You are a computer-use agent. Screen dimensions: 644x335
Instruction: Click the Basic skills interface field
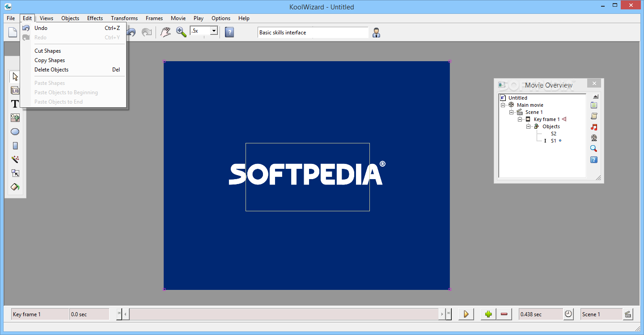click(x=313, y=33)
